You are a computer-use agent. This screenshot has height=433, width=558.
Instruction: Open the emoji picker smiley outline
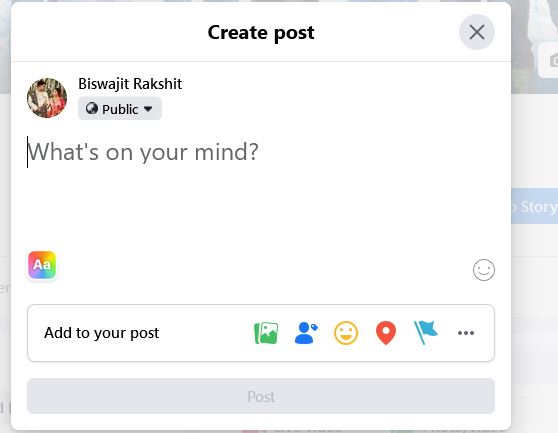(x=484, y=270)
